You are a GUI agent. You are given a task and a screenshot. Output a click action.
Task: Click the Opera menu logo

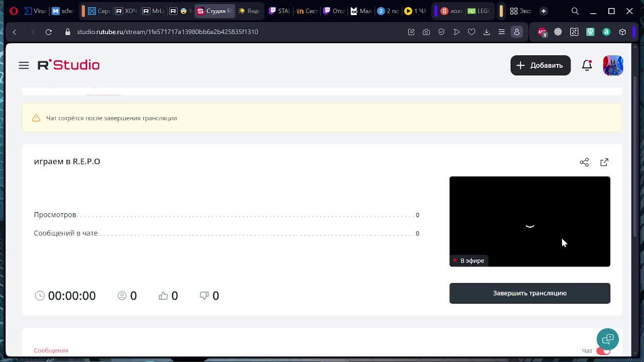click(x=14, y=11)
